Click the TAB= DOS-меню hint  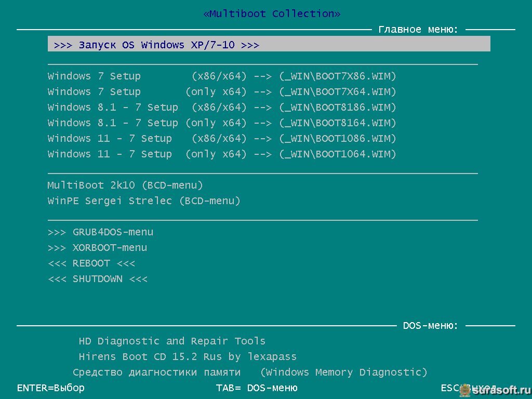pos(257,388)
